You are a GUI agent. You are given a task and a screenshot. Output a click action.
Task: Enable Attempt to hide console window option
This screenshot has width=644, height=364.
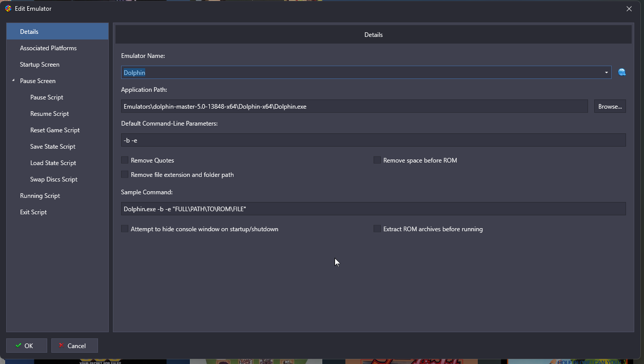click(x=125, y=229)
